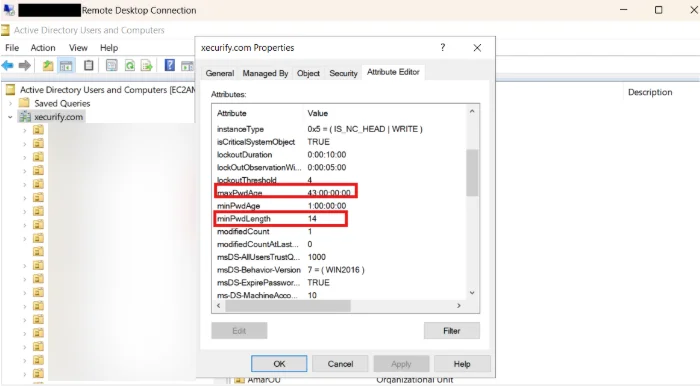The height and width of the screenshot is (386, 700).
Task: Collapse the xecurify.com domain node
Action: click(x=10, y=117)
